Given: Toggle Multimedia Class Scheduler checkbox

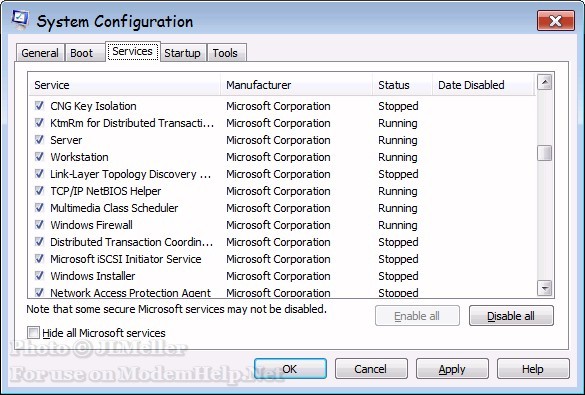Looking at the screenshot, I should tap(39, 208).
